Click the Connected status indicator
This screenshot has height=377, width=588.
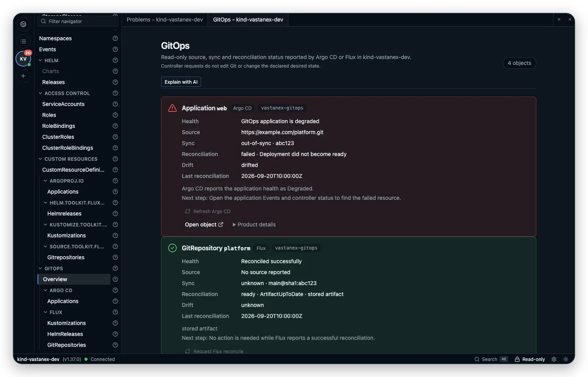[100, 359]
